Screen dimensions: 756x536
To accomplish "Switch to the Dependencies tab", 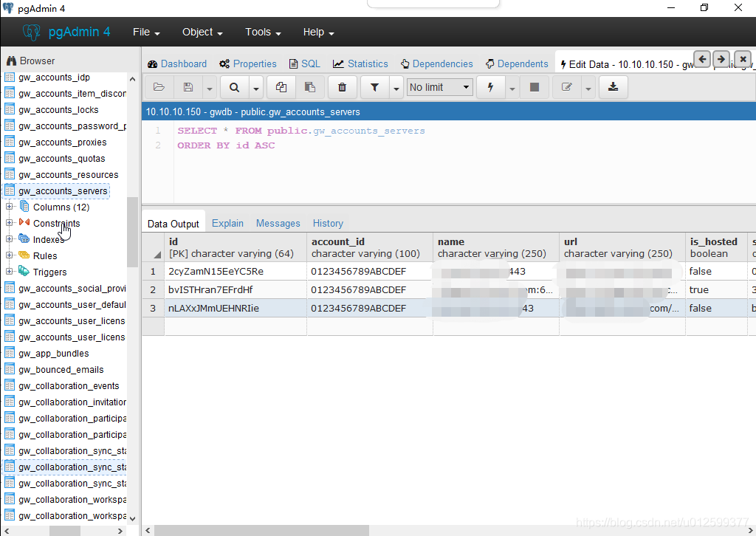I will coord(436,63).
